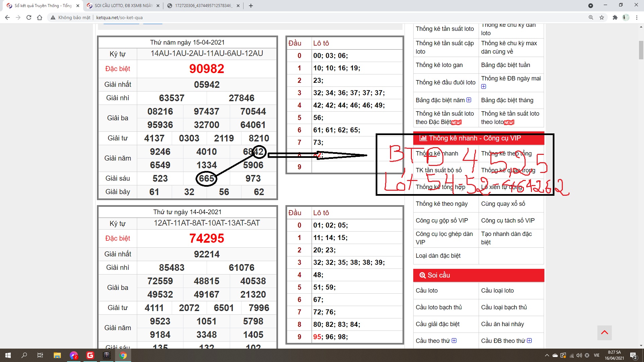This screenshot has width=644, height=362.
Task: Expand the plus next to 'Thống kê ĐB ngày mai'
Action: (484, 86)
